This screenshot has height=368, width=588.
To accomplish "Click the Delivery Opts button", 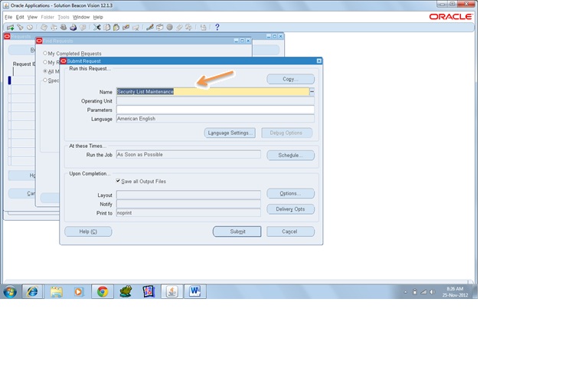I will click(x=291, y=209).
